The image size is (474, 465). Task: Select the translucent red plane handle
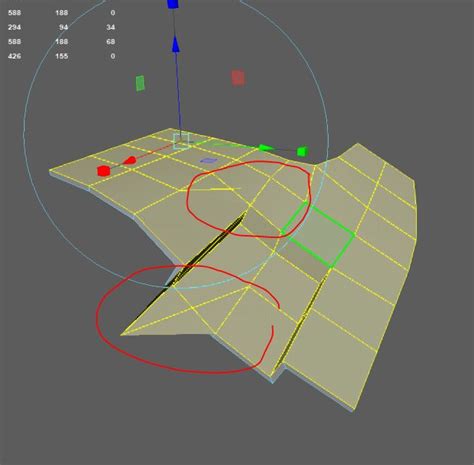238,78
